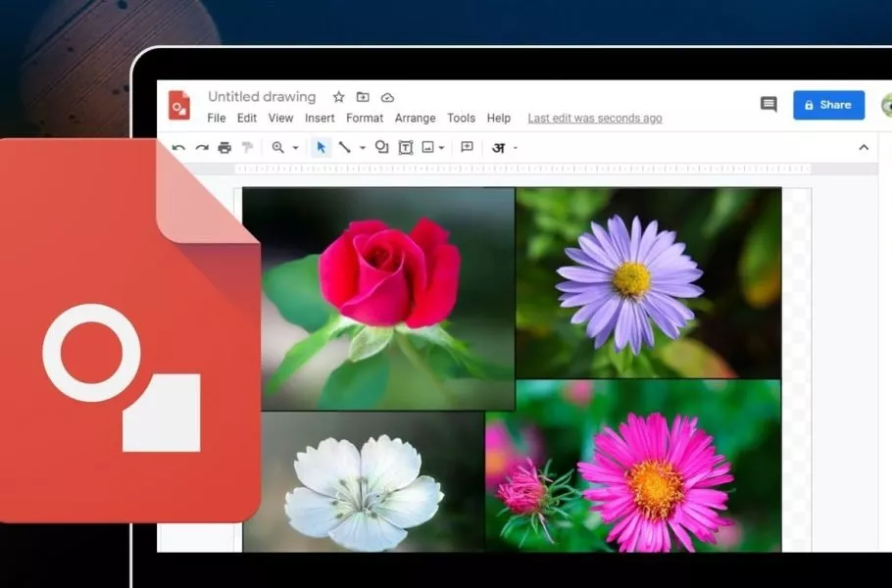Print the drawing
The width and height of the screenshot is (892, 588).
(x=224, y=148)
